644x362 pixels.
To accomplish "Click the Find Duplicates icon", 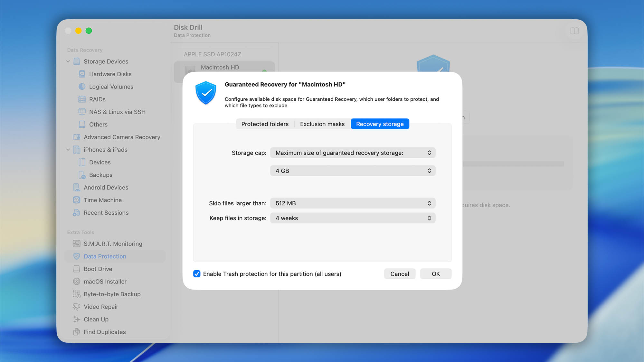I will (x=77, y=332).
